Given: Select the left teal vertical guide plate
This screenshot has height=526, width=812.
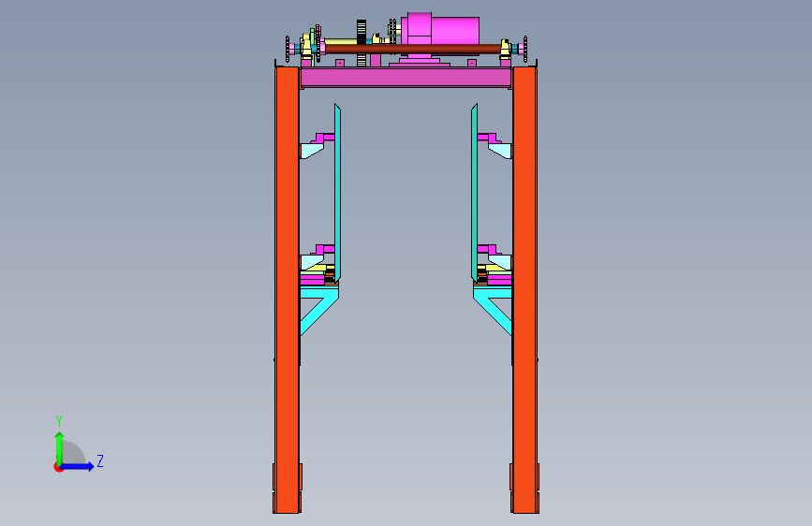Looking at the screenshot, I should pos(338,193).
